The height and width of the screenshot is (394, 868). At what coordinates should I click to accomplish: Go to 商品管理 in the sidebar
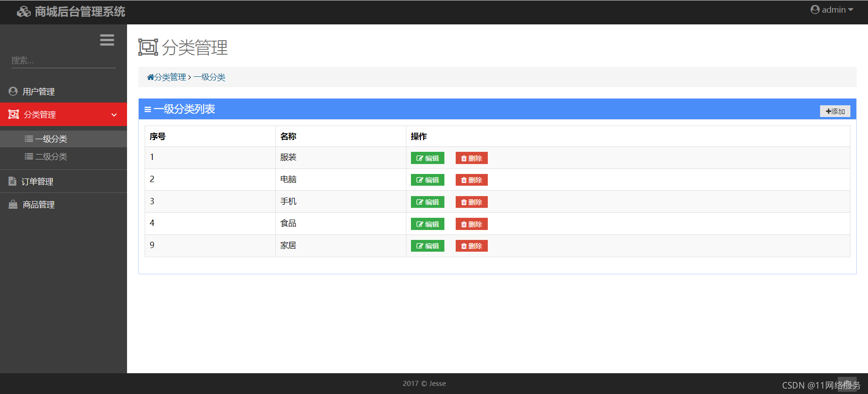63,204
